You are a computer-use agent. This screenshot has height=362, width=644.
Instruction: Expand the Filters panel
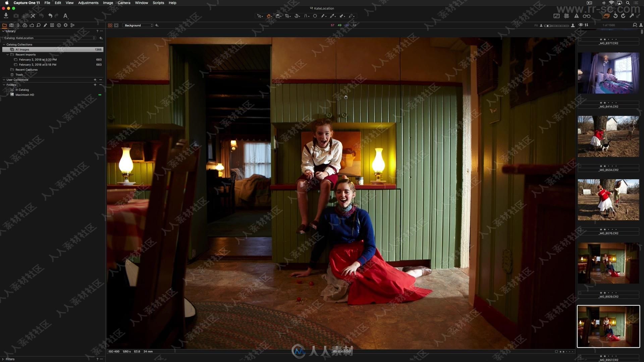3,359
